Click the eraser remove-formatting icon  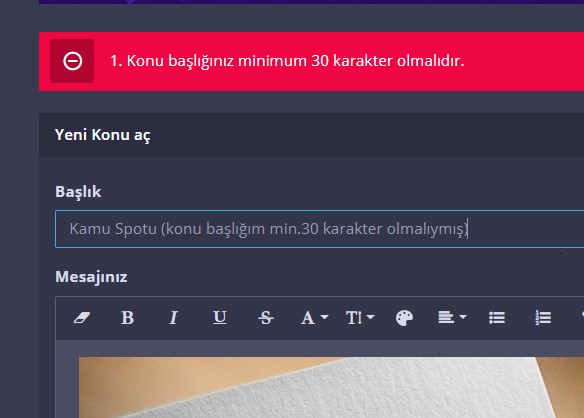click(82, 318)
